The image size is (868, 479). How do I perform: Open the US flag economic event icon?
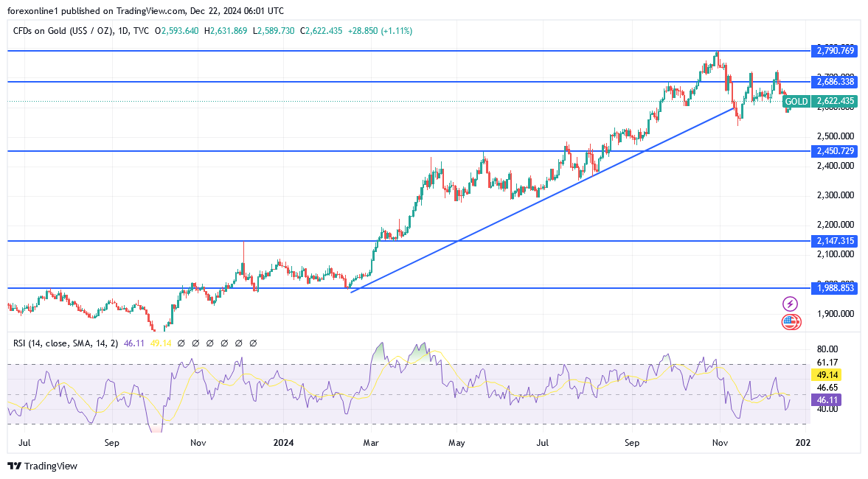coord(790,321)
